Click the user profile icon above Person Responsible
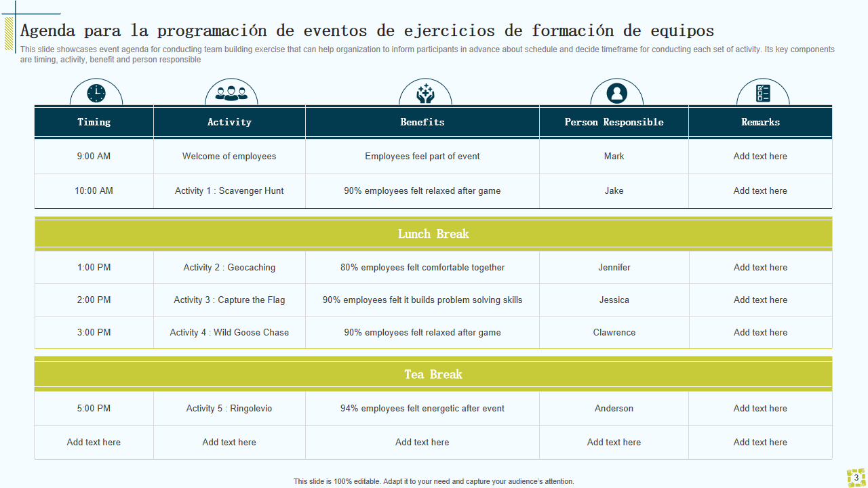This screenshot has width=868, height=488. pos(617,93)
